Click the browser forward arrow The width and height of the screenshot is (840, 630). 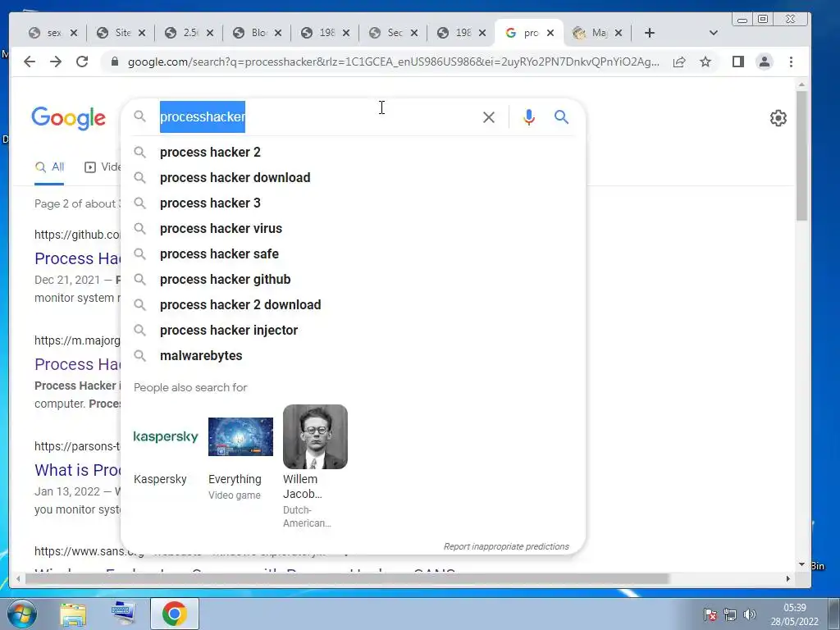point(56,62)
